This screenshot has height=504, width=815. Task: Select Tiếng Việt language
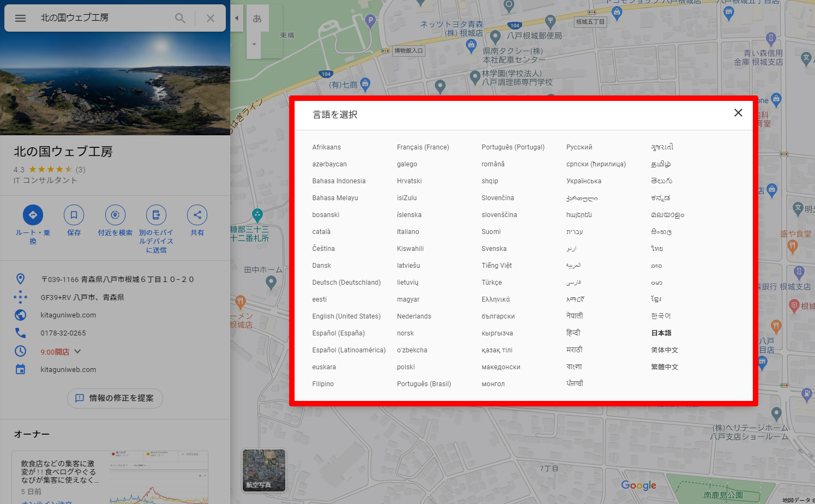click(x=496, y=266)
